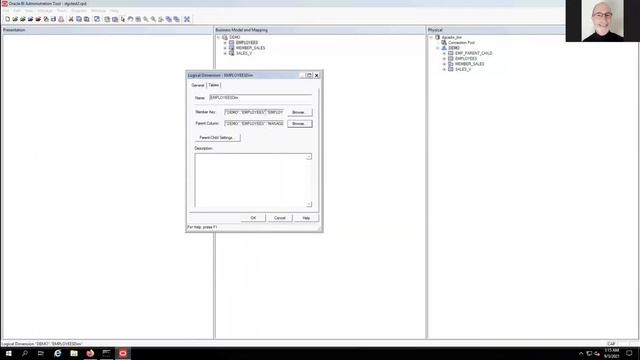This screenshot has height=360, width=640.
Task: Select MEMBER_SALES in Physical tree
Action: tap(469, 64)
